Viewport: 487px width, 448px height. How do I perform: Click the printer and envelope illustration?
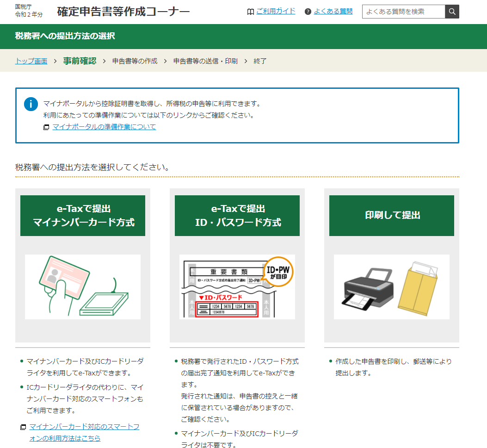(392, 286)
